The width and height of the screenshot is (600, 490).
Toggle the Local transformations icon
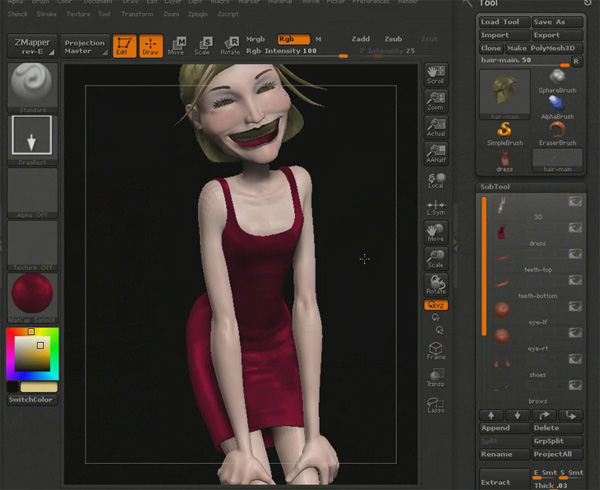click(x=436, y=180)
